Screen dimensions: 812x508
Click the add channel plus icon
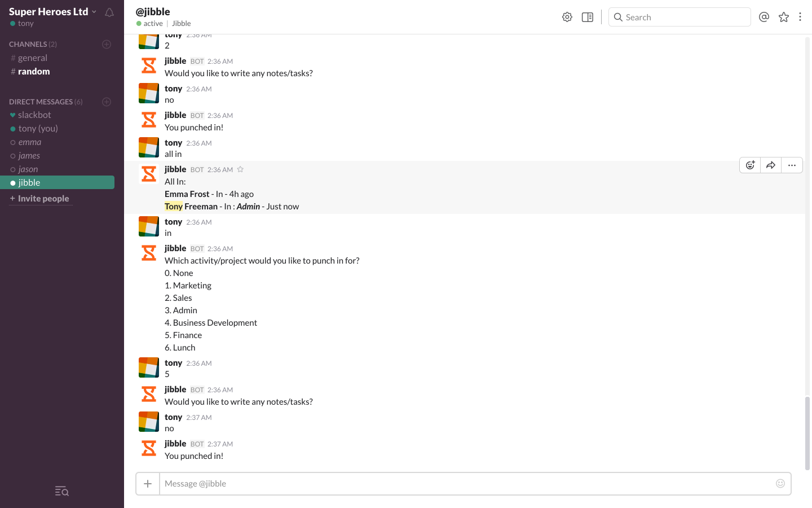(107, 44)
